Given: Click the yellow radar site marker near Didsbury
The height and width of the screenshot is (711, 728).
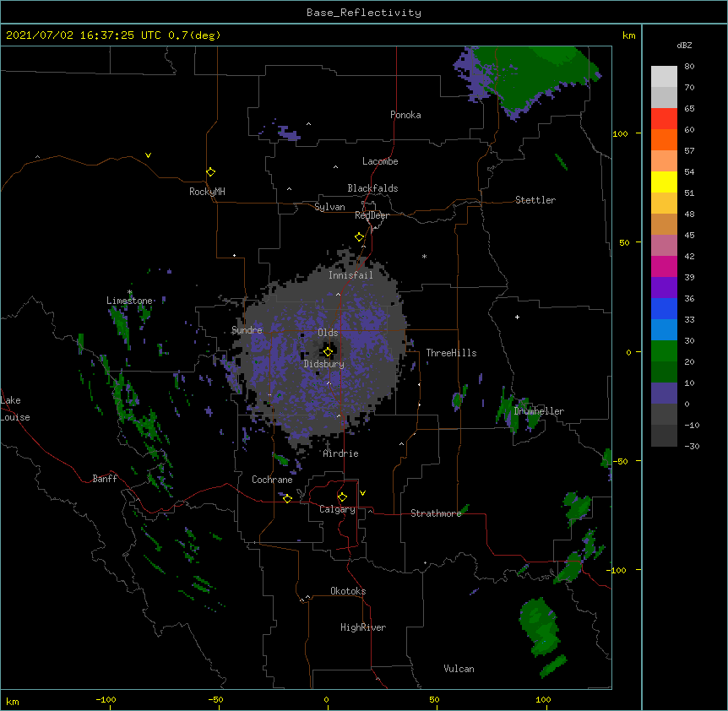Looking at the screenshot, I should pyautogui.click(x=328, y=351).
